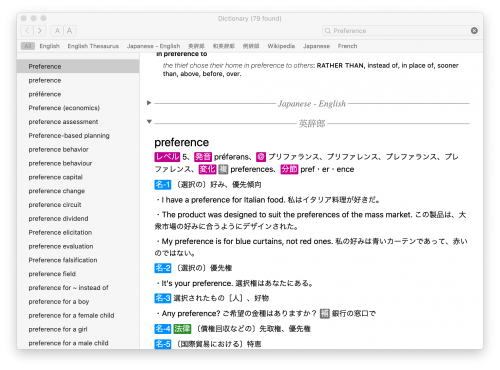Click the pink レベル tag badge

[x=167, y=157]
